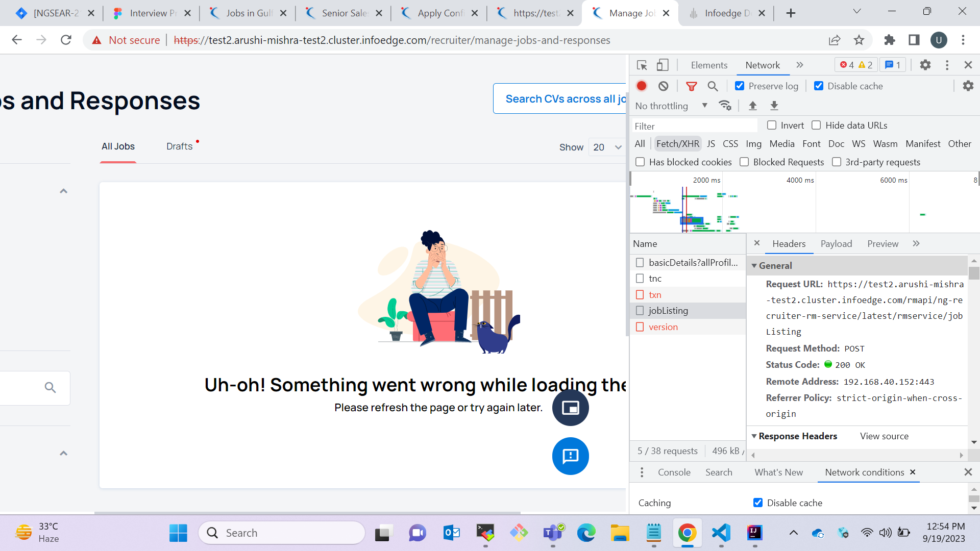Clear the network log
The image size is (980, 551).
(663, 86)
